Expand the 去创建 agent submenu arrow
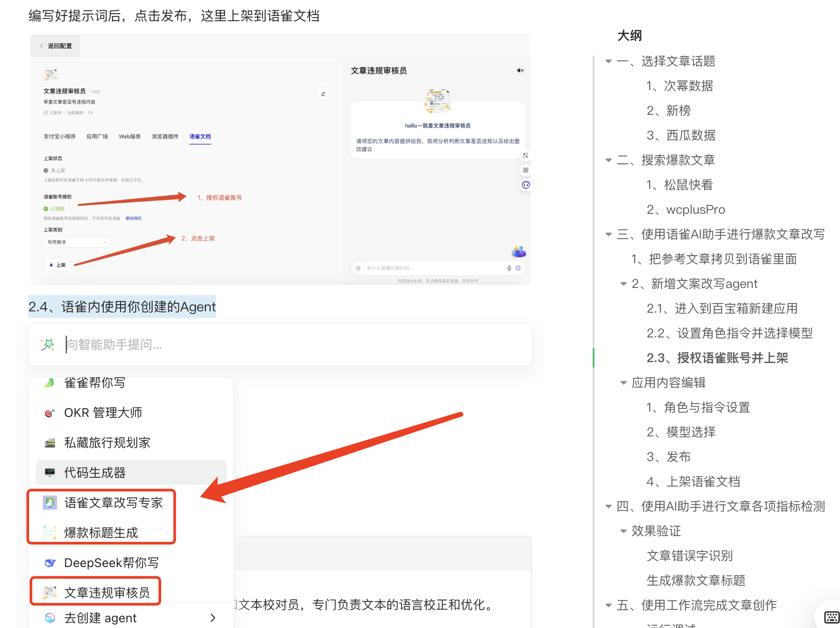Viewport: 840px width, 628px height. click(213, 618)
